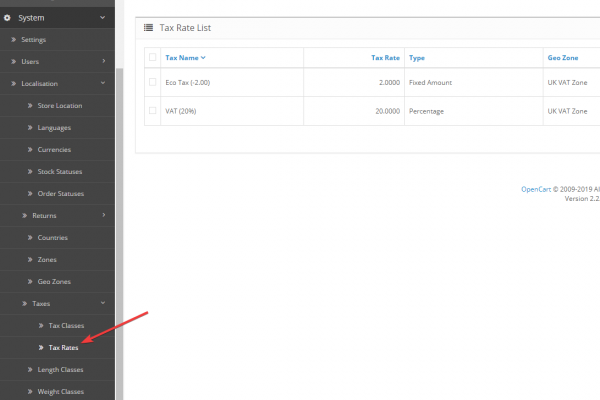Sort the list by Tax Name column
The width and height of the screenshot is (600, 400).
pos(184,58)
